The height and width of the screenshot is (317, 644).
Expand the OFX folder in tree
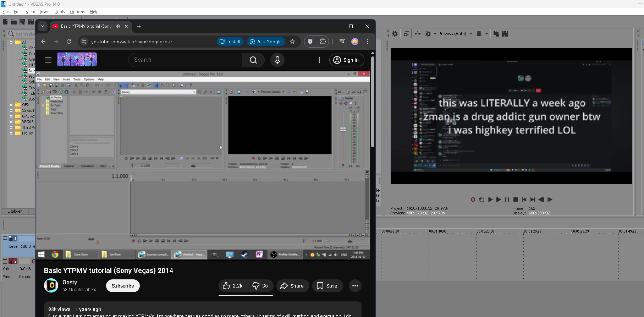pos(11,105)
